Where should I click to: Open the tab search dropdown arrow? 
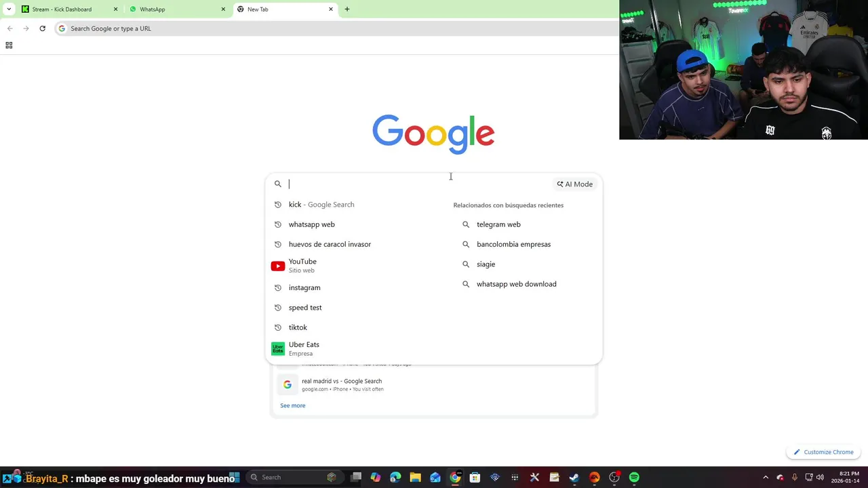click(x=9, y=9)
